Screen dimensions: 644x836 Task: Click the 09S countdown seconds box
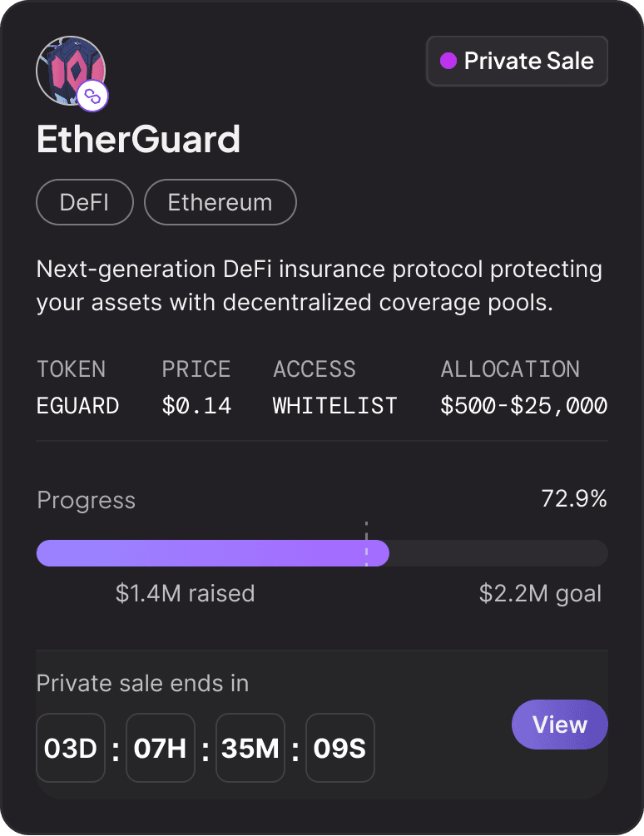coord(340,748)
